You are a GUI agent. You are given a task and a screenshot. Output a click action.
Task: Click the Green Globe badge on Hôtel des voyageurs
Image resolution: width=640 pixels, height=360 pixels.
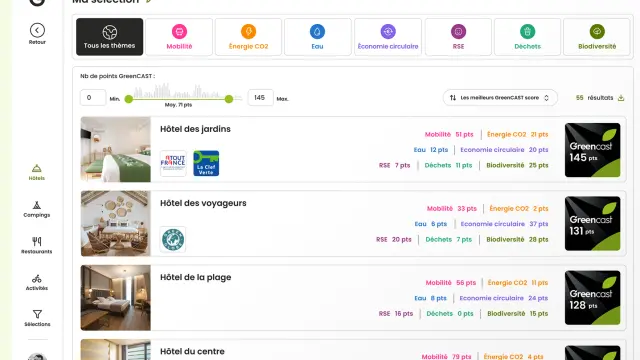(173, 240)
